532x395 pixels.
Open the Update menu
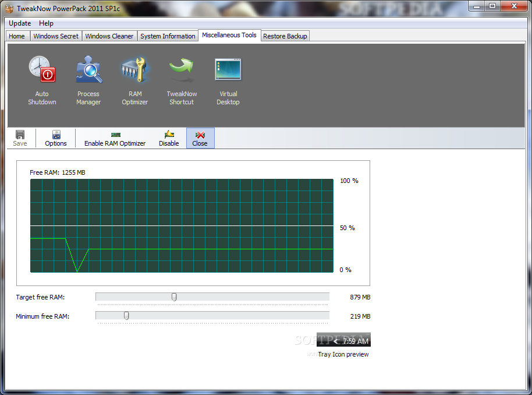[x=20, y=23]
